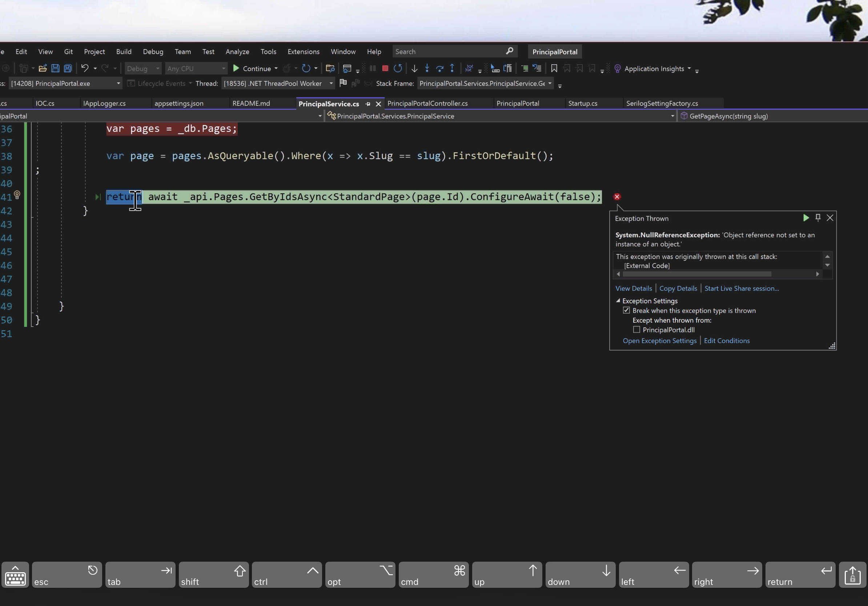Click the Save All icon
Image resolution: width=868 pixels, height=606 pixels.
click(x=67, y=68)
